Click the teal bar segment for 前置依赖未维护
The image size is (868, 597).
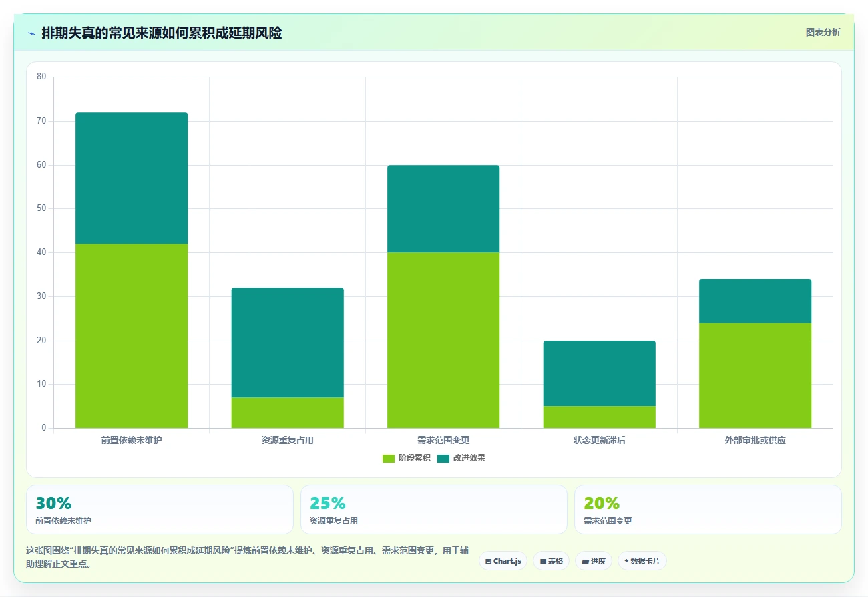pyautogui.click(x=132, y=178)
